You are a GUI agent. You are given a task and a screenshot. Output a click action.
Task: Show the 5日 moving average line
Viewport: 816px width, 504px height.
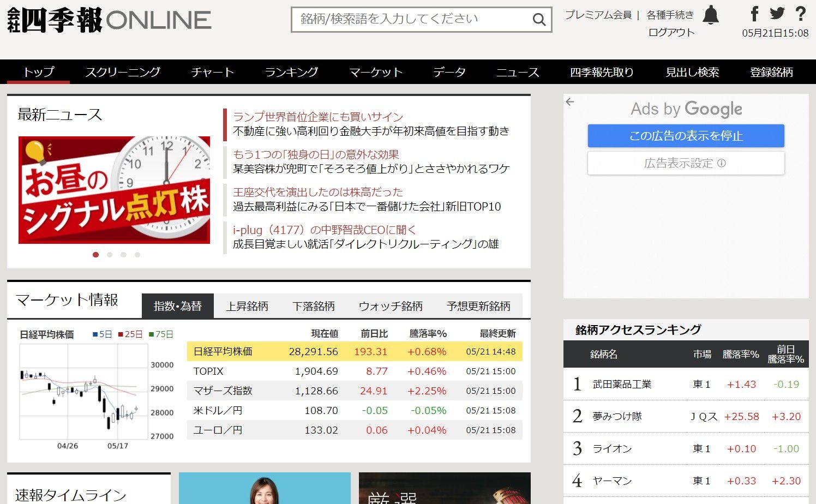click(101, 334)
